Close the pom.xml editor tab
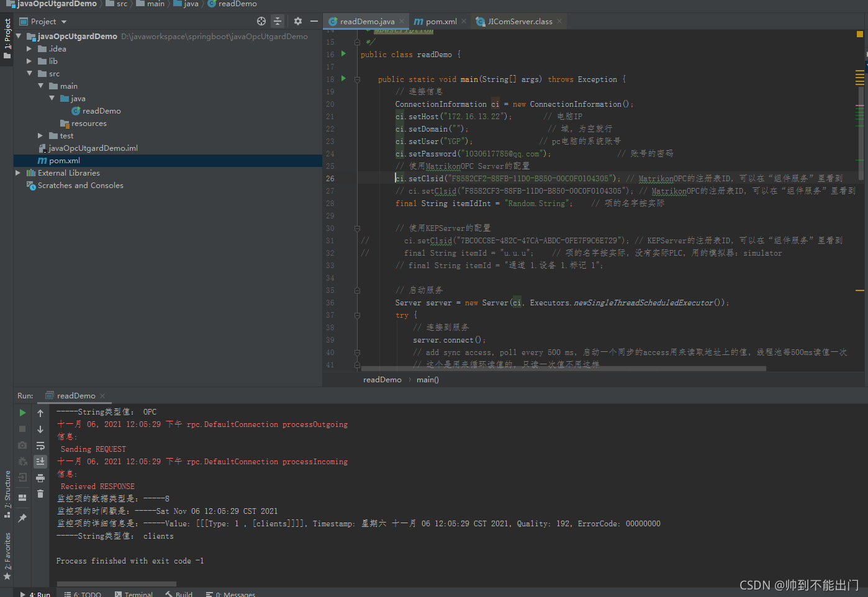 coord(464,21)
